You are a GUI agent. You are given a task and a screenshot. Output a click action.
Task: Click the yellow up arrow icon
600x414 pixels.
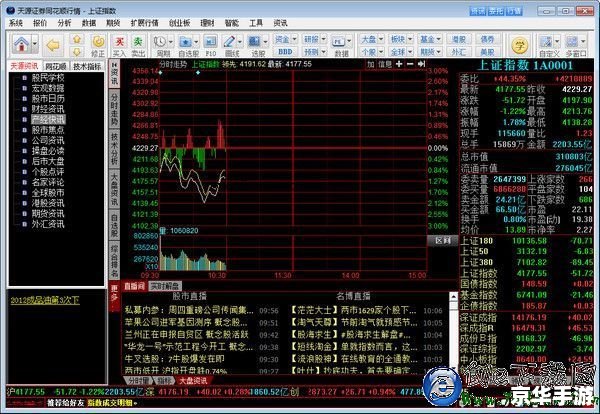77,39
